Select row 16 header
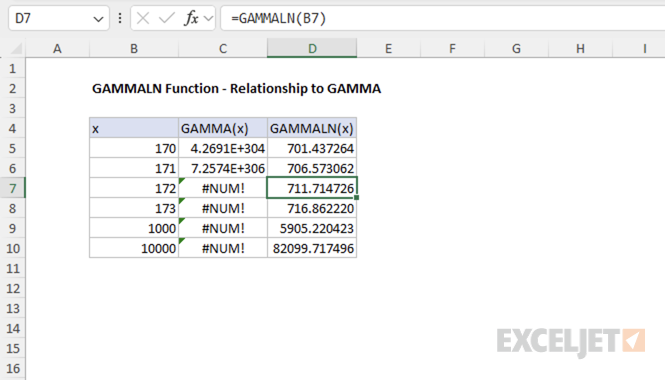Viewport: 665px width, 380px height. pos(13,369)
